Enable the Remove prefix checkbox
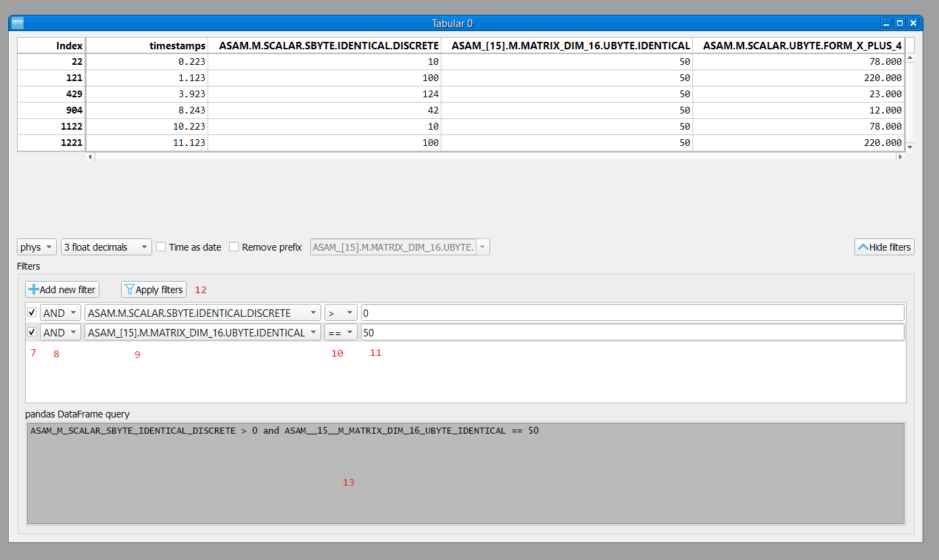 click(234, 247)
